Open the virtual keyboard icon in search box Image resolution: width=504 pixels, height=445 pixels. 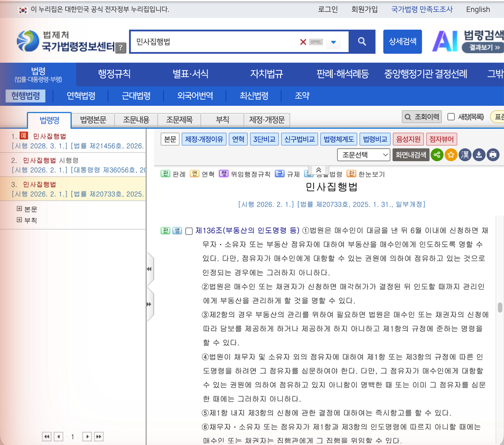coord(316,42)
